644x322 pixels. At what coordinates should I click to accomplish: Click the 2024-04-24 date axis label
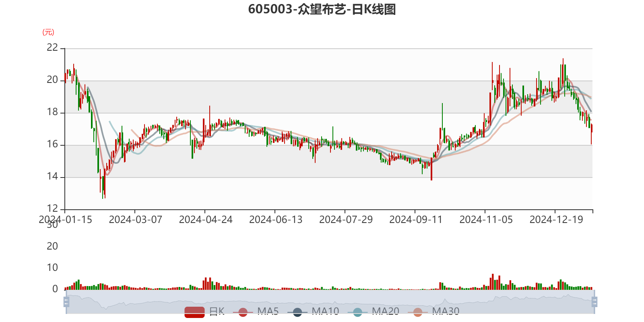tap(206, 220)
